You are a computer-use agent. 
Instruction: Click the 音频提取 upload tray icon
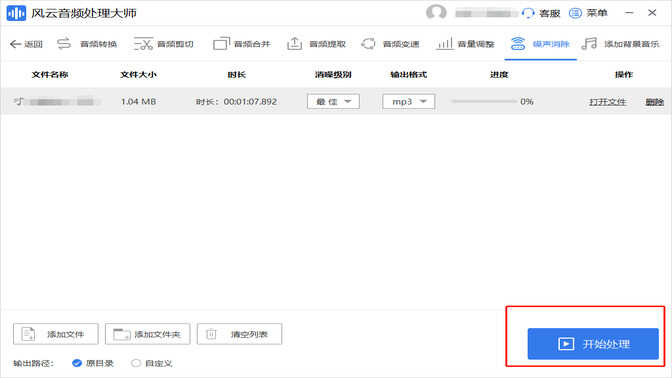(x=294, y=43)
